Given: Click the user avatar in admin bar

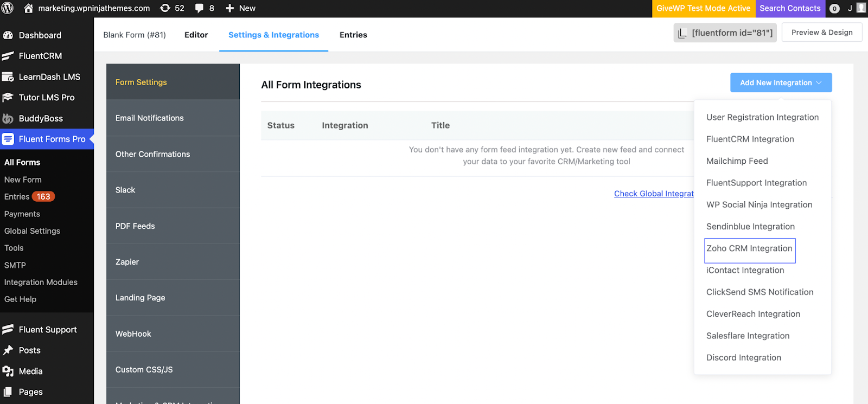Looking at the screenshot, I should click(861, 8).
